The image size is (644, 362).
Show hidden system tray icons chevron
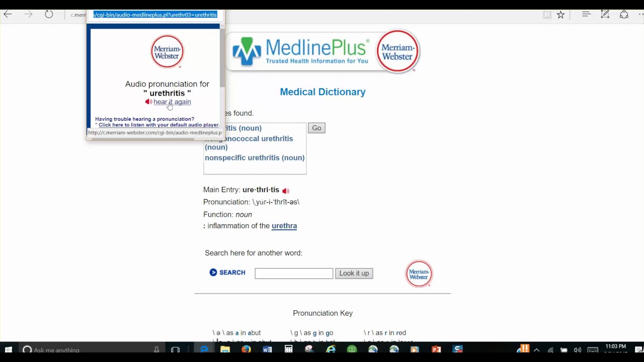click(x=537, y=350)
